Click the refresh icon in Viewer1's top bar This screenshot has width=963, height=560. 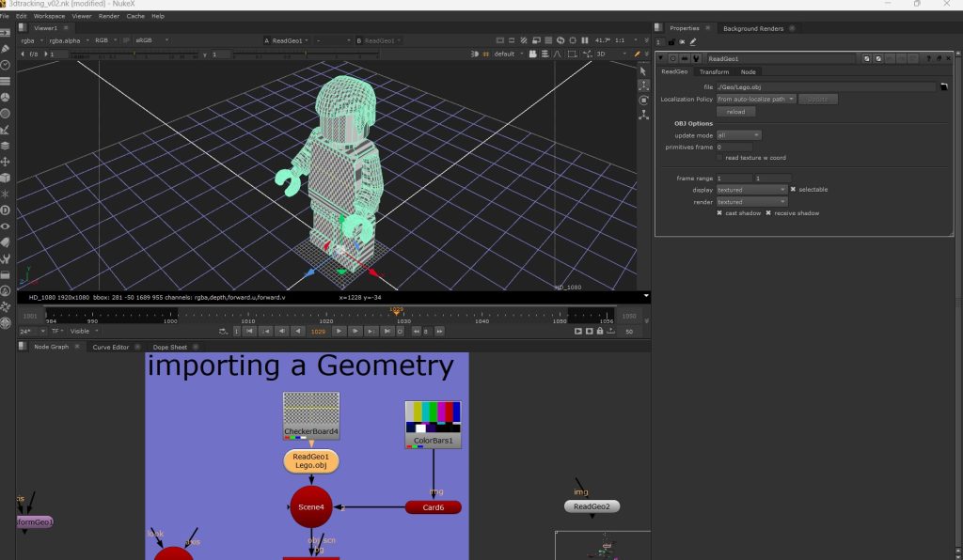click(x=560, y=40)
